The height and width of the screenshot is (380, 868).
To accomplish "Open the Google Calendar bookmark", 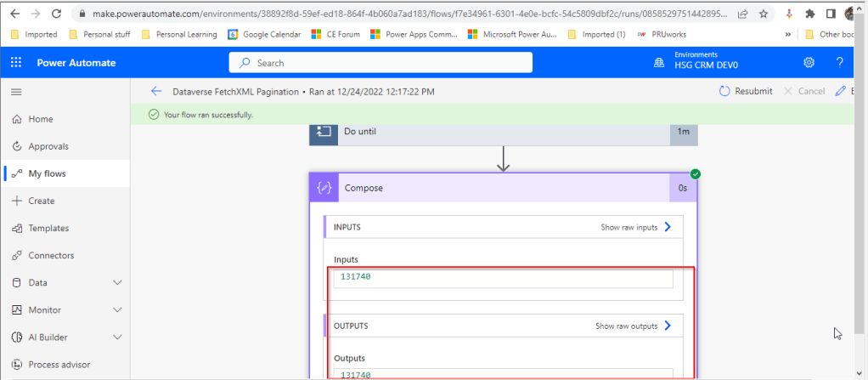I will pos(264,34).
